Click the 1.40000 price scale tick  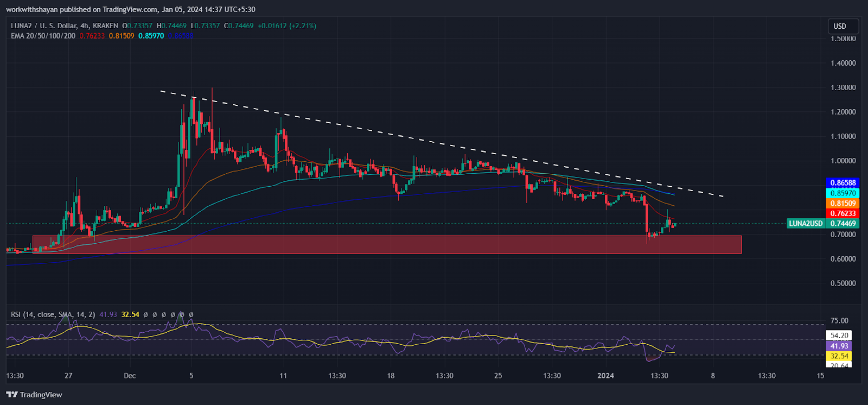click(843, 63)
